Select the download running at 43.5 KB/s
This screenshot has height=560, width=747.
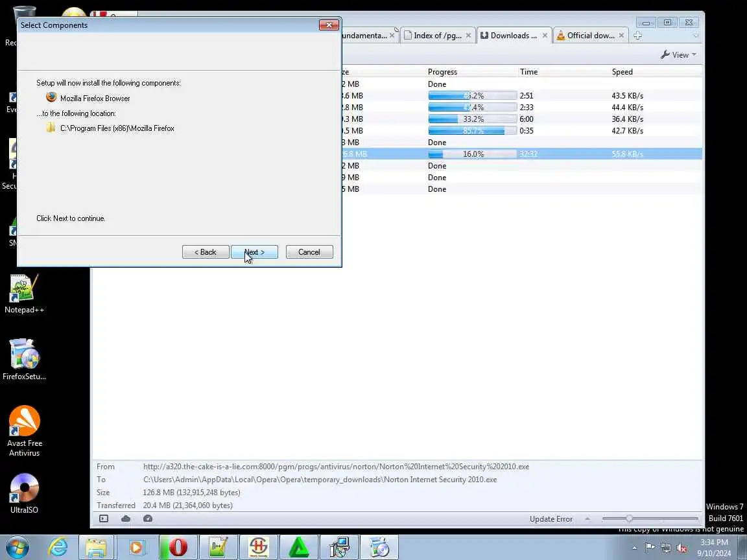[x=521, y=96]
